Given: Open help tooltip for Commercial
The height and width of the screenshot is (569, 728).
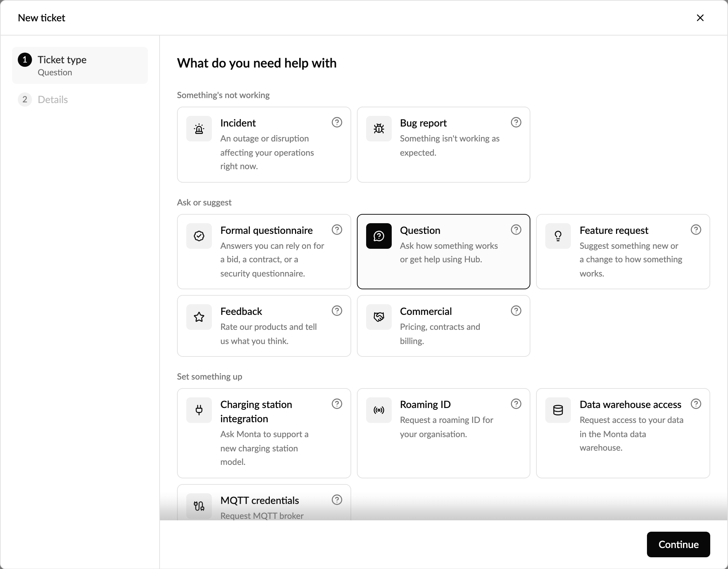Looking at the screenshot, I should tap(516, 311).
